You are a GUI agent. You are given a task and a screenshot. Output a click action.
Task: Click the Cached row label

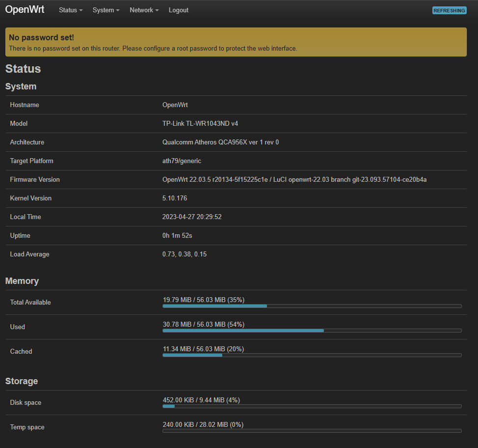[x=21, y=351]
